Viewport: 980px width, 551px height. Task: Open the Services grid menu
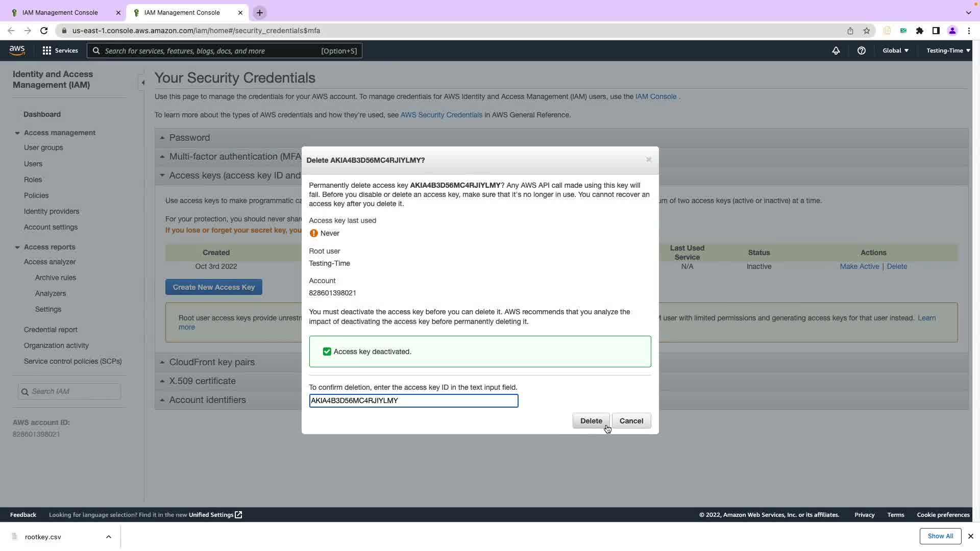pyautogui.click(x=47, y=51)
